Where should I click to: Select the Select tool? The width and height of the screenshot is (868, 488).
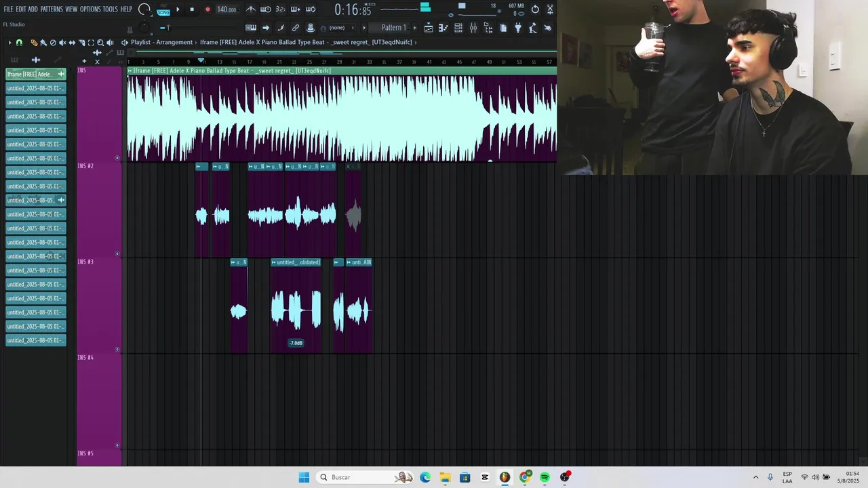coord(91,43)
